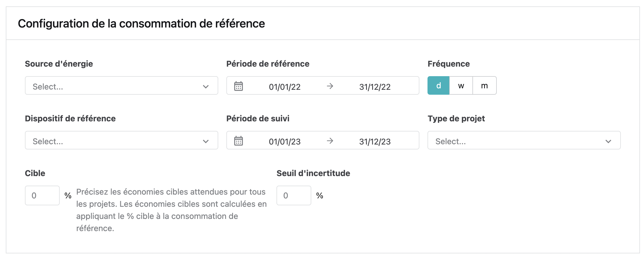Select the end date 31/12/22

375,87
